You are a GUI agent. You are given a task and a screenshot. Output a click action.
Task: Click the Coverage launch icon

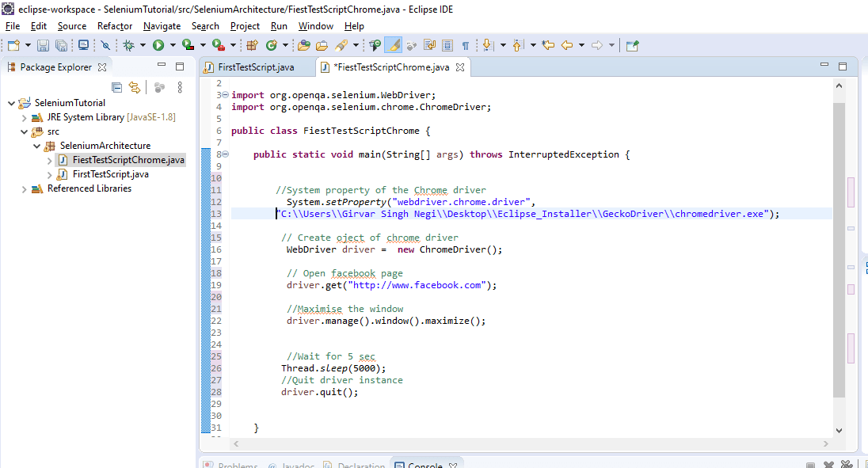[188, 45]
